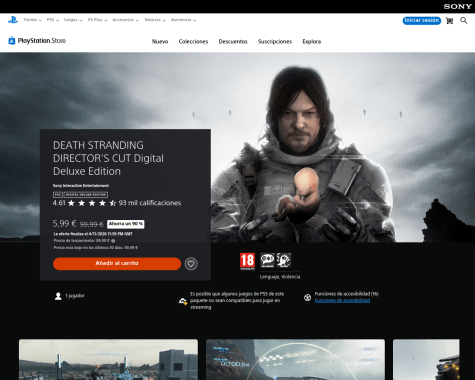Select the Suscripciones store tab

click(x=275, y=42)
